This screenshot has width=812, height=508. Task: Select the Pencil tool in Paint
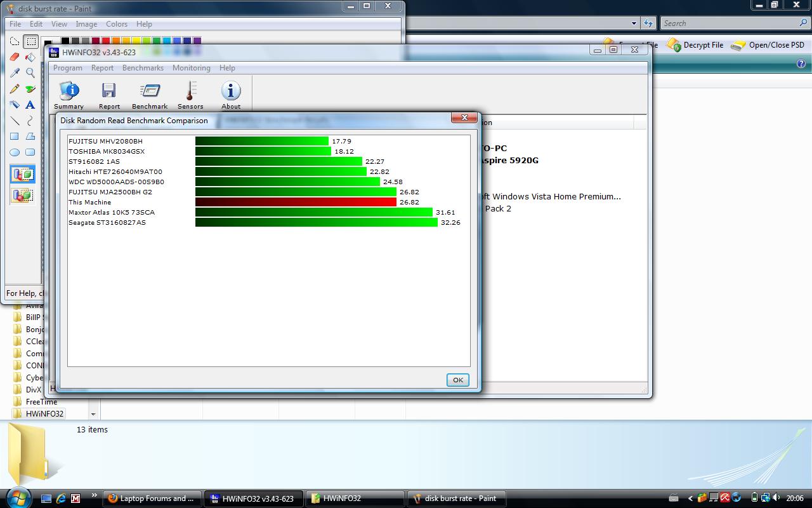click(x=15, y=89)
